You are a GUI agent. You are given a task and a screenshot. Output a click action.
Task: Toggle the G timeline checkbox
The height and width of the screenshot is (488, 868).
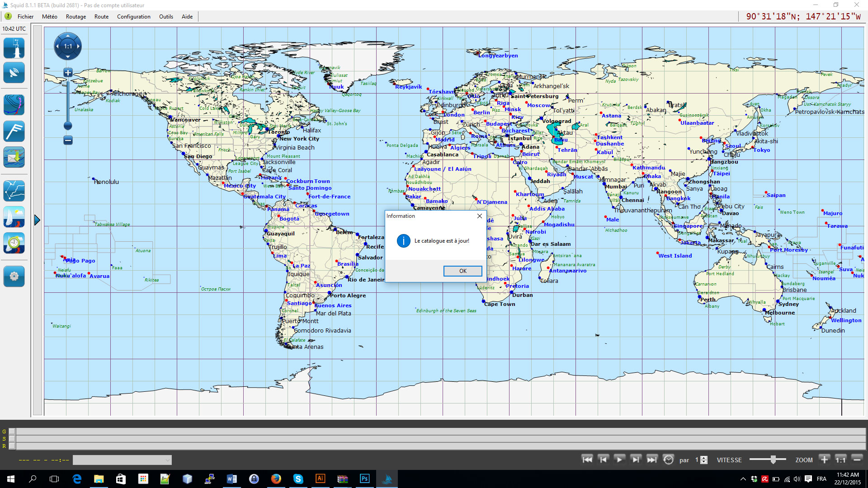click(x=12, y=432)
